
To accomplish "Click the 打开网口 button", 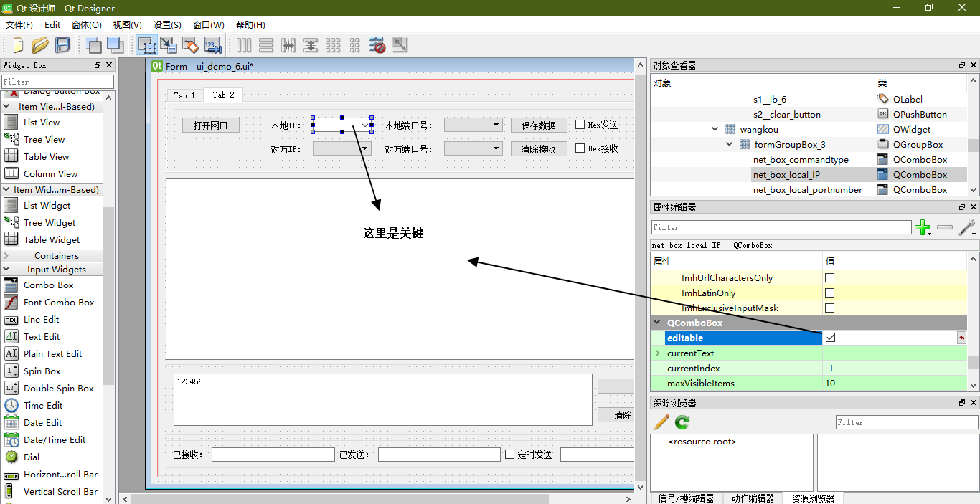I will tap(210, 125).
